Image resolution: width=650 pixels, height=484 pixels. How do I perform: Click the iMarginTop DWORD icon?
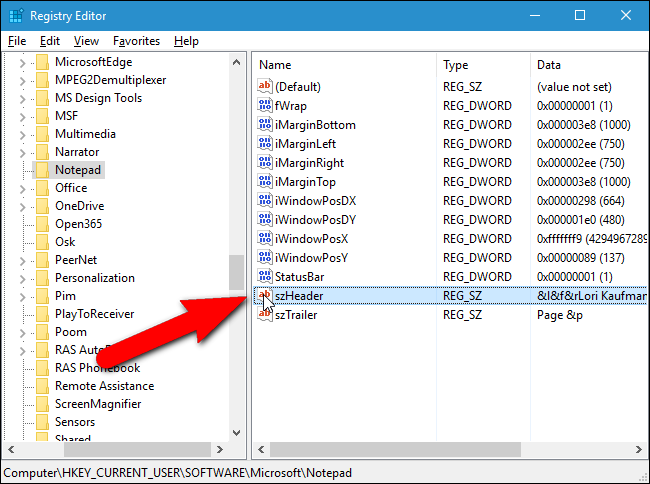pos(264,182)
